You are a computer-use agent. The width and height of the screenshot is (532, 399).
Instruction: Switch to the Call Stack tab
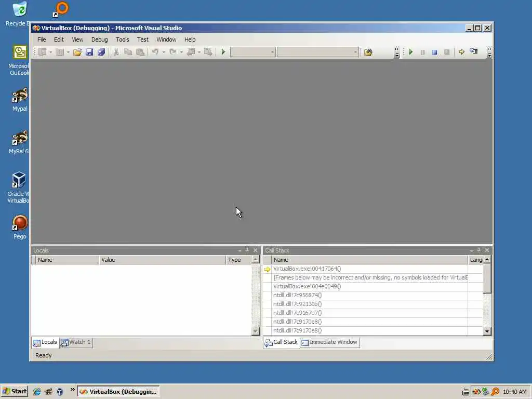tap(281, 342)
